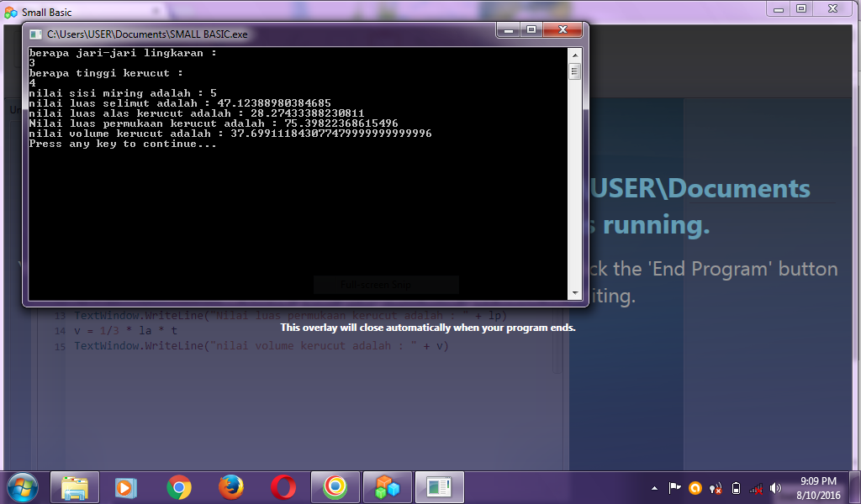Click the console title 'C:\Users\USER\Documents\SMALL BASIC.exe'
The image size is (861, 504).
tap(147, 34)
